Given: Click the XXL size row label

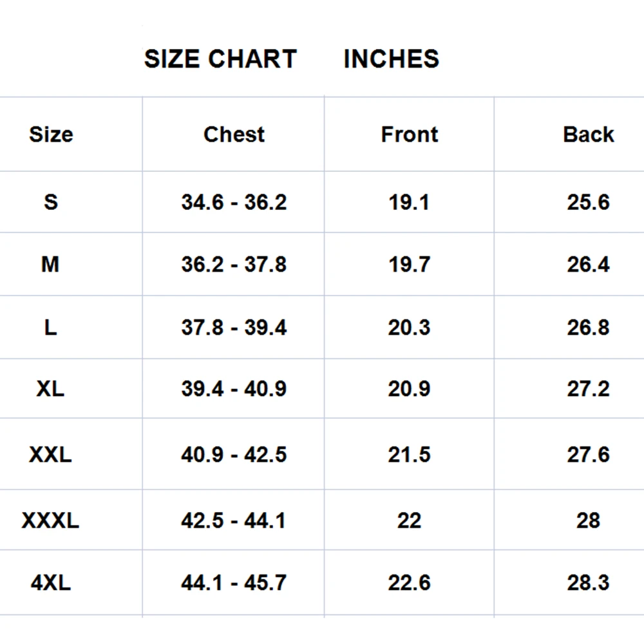Looking at the screenshot, I should coord(50,455).
